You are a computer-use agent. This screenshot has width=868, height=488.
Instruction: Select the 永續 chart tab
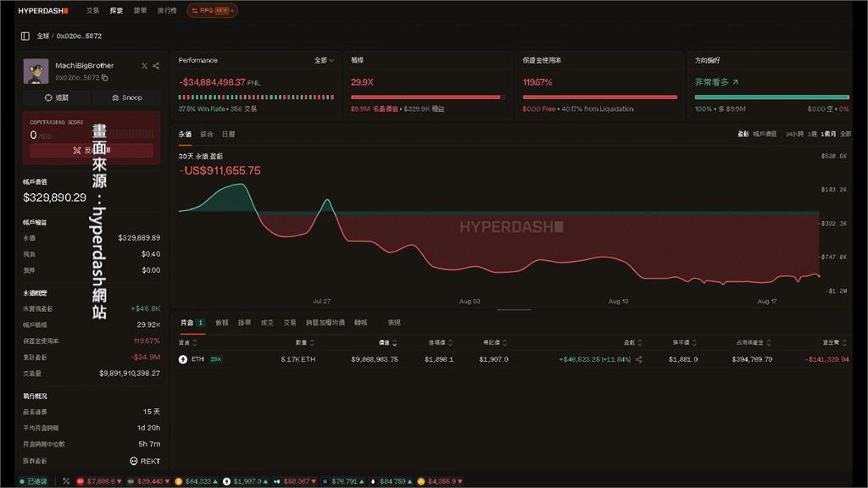point(185,135)
